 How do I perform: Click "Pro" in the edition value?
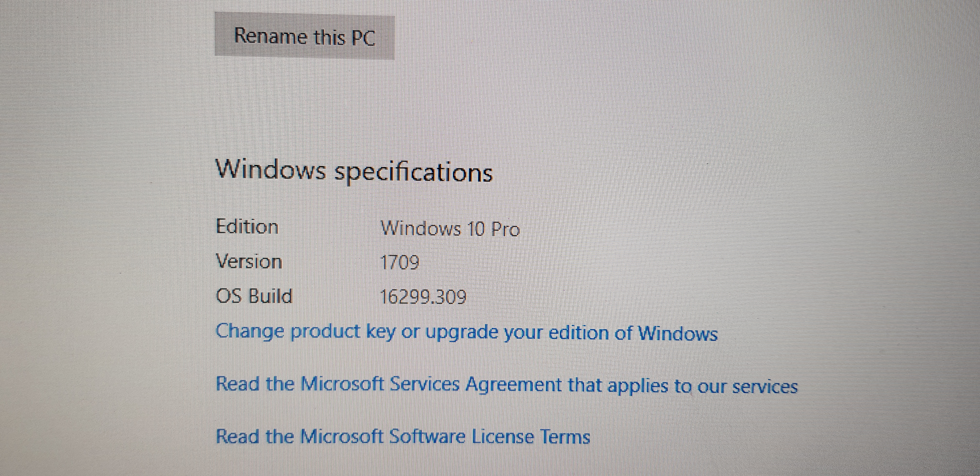point(505,229)
